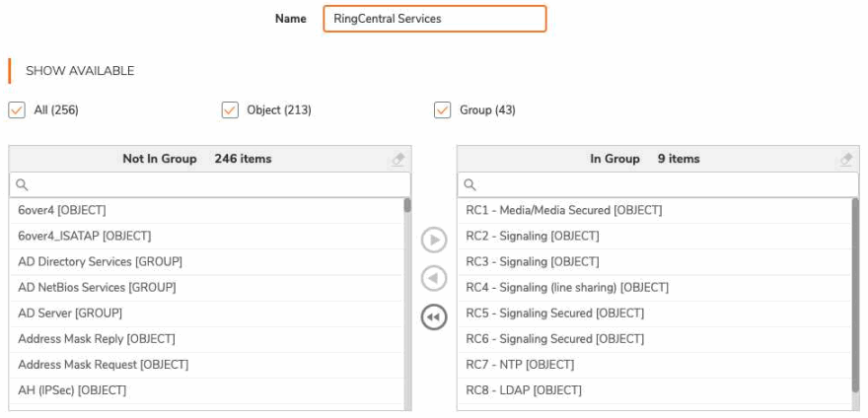Click the add-to-group right arrow button
The height and width of the screenshot is (418, 868).
point(434,241)
